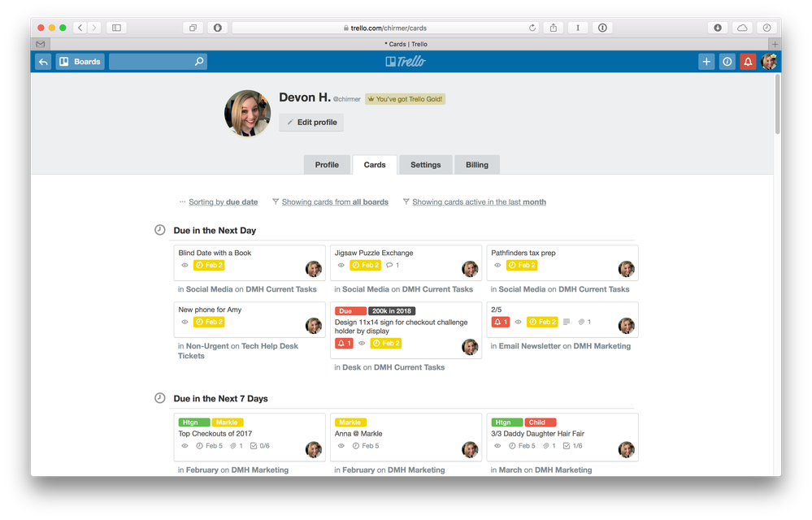Screen dimensions: 812x520
Task: Click watch eye on New phone for Amy
Action: pos(185,323)
